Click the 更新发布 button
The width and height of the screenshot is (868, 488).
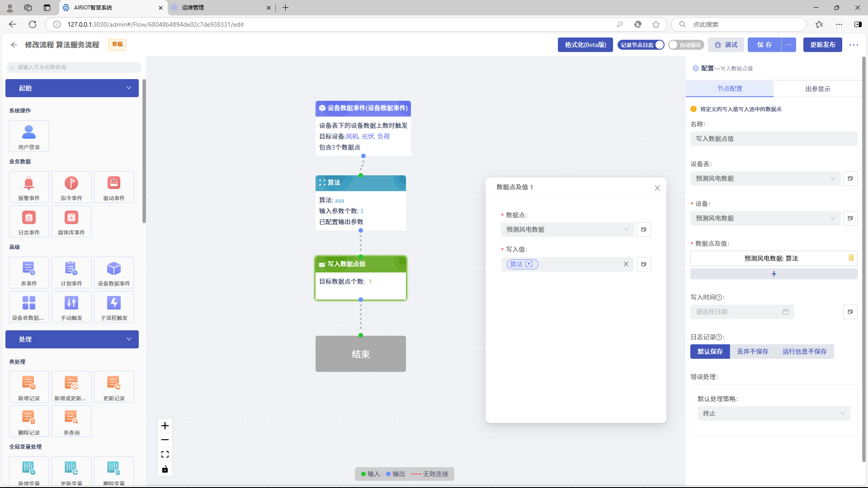[x=822, y=45]
